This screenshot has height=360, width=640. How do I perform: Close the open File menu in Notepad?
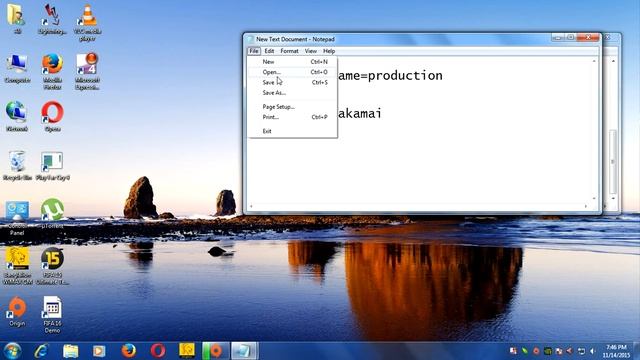(253, 51)
